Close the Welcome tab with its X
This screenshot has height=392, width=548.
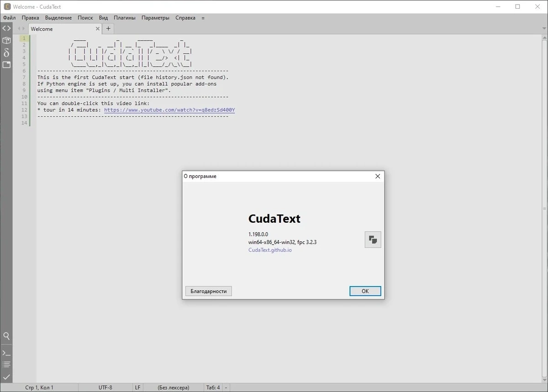97,28
